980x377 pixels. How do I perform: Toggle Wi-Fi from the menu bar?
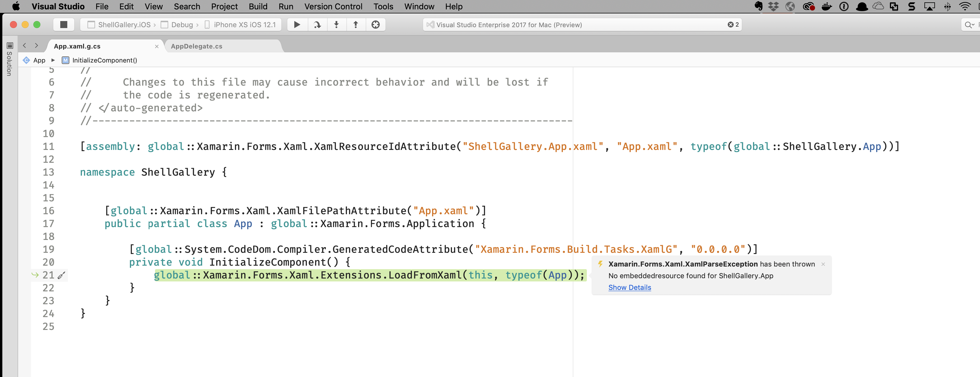tap(965, 6)
